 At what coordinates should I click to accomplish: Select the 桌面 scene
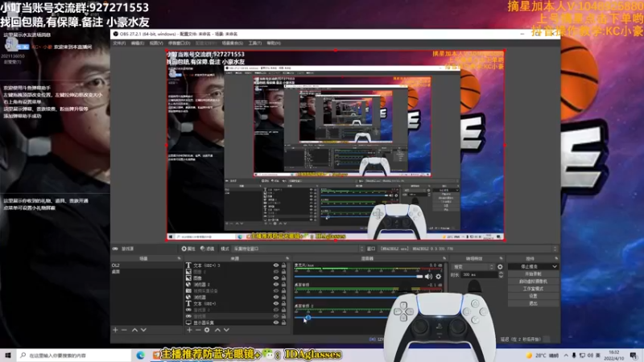click(x=147, y=272)
